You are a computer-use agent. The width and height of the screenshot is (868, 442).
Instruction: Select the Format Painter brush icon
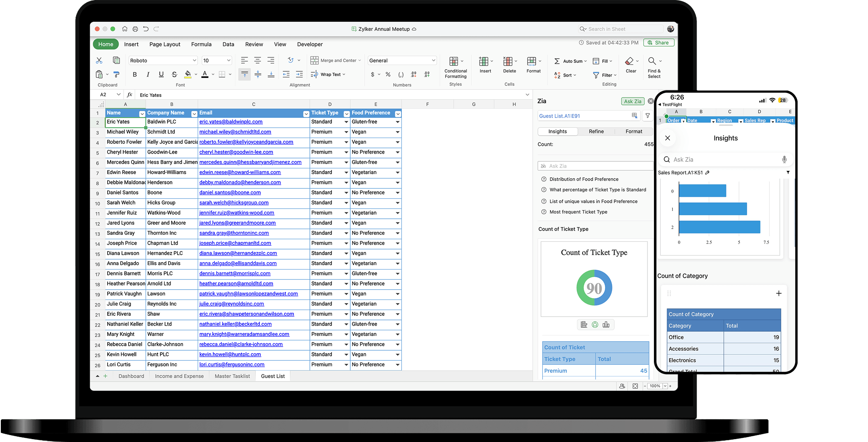[116, 74]
